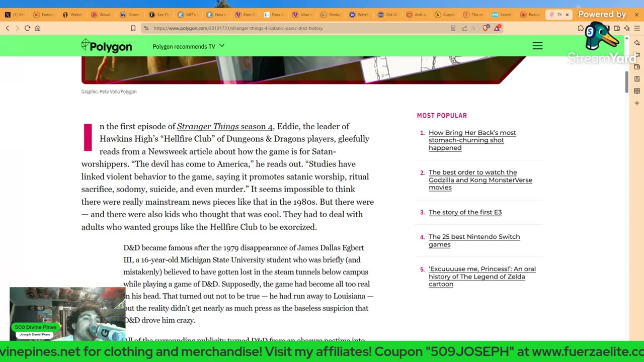Click the scrollbar up arrow
The height and width of the screenshot is (362, 644).
pos(626,39)
